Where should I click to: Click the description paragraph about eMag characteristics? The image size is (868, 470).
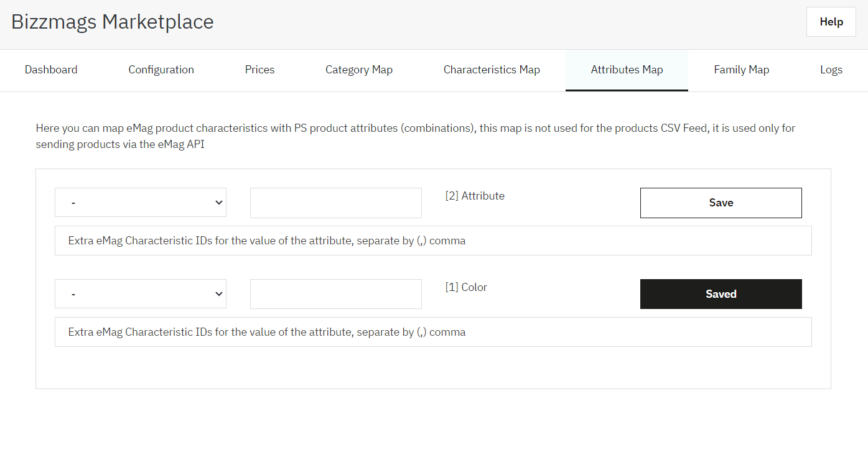coord(416,136)
